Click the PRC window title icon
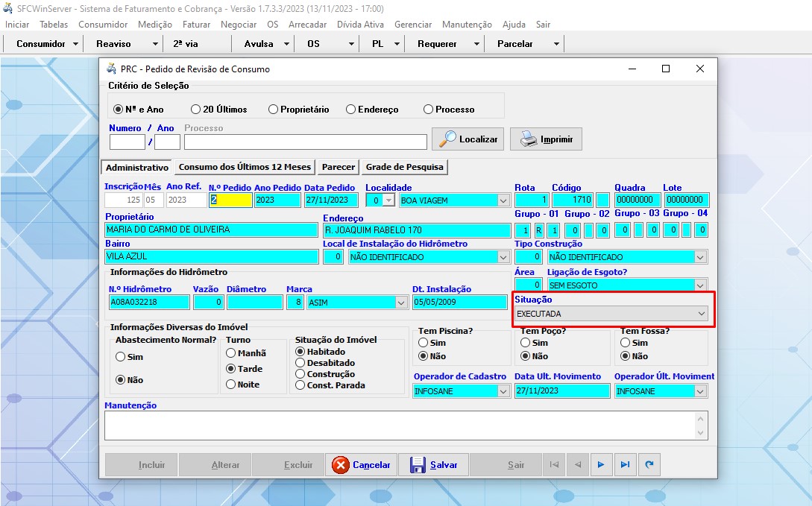 (112, 69)
